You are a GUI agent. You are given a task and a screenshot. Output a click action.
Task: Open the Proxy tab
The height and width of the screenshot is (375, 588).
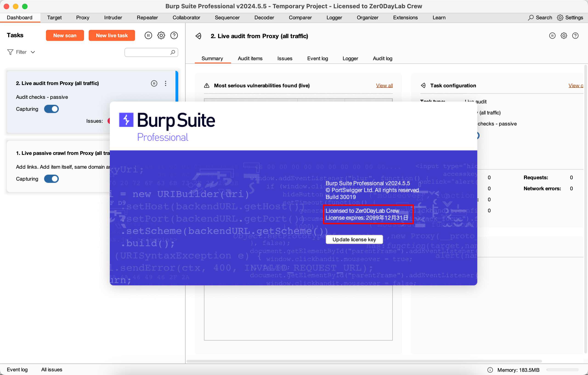pyautogui.click(x=82, y=18)
